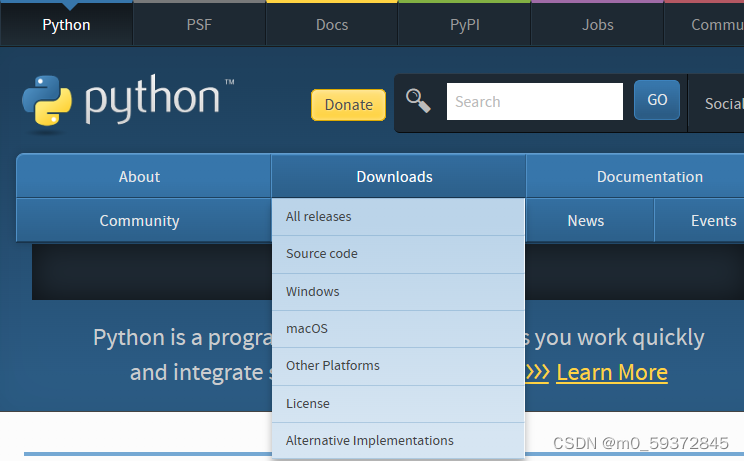The height and width of the screenshot is (461, 744).
Task: Switch to the PSF tab
Action: click(x=199, y=24)
